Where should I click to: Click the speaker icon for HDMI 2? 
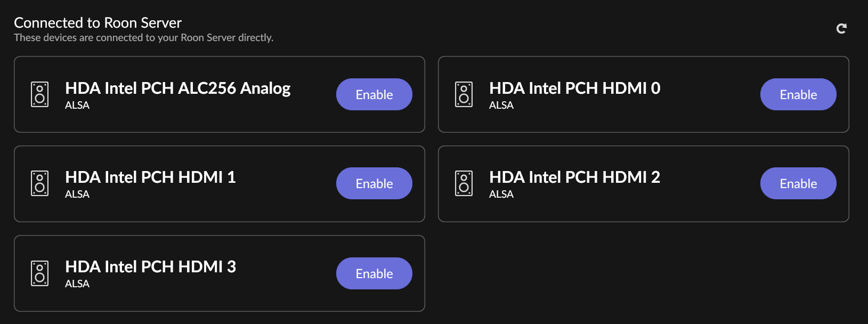coord(464,183)
